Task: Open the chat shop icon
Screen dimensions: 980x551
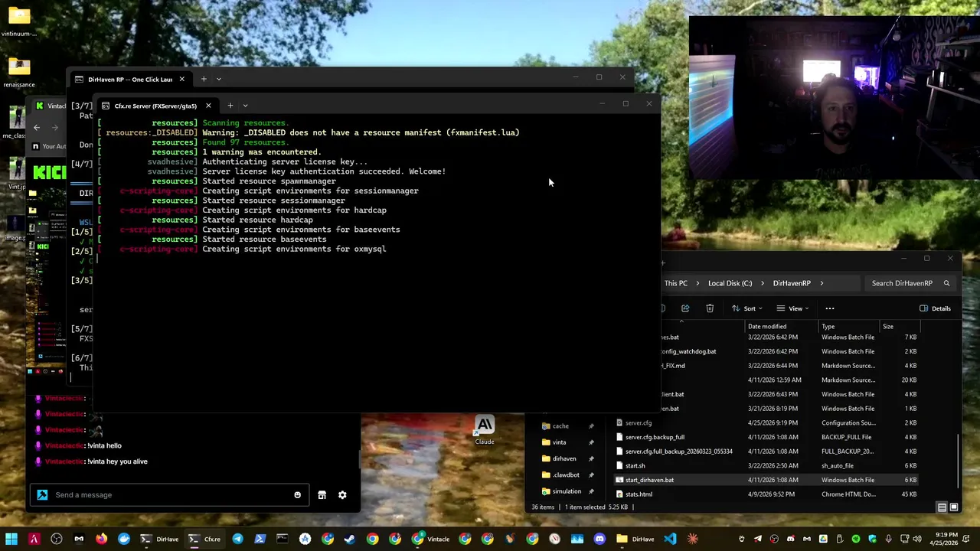Action: pos(322,495)
